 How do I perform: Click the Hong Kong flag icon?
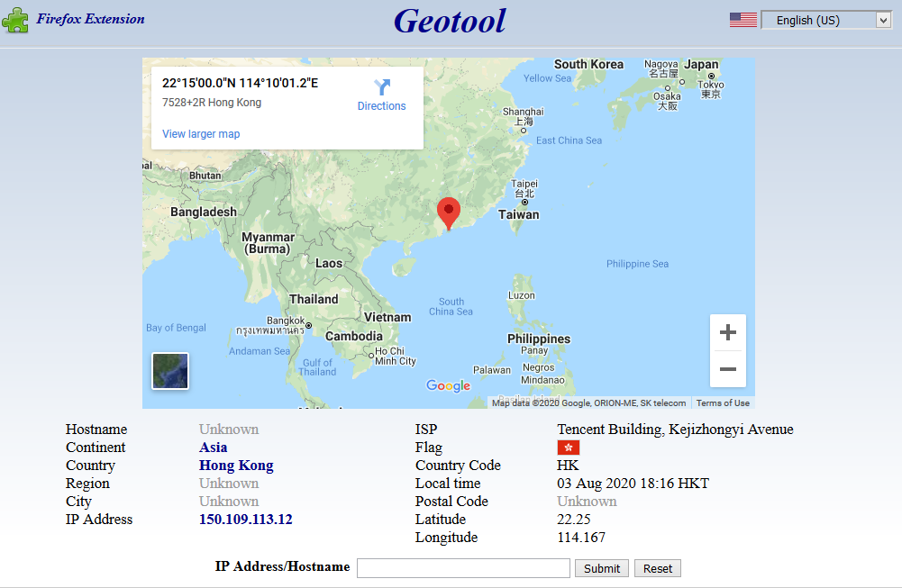tap(569, 448)
